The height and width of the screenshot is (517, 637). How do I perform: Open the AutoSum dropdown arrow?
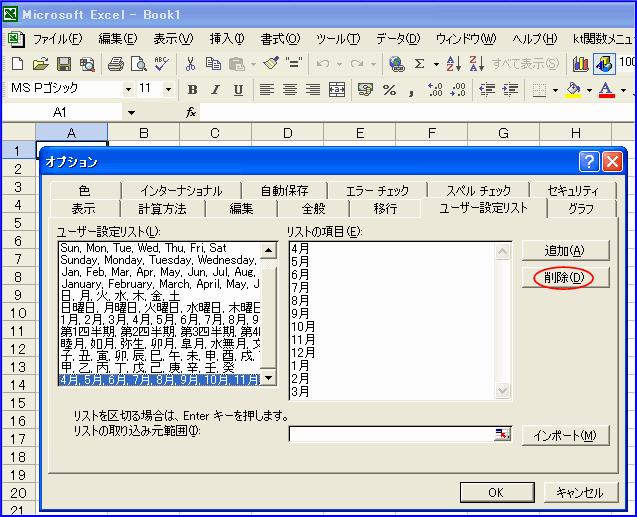click(x=436, y=64)
